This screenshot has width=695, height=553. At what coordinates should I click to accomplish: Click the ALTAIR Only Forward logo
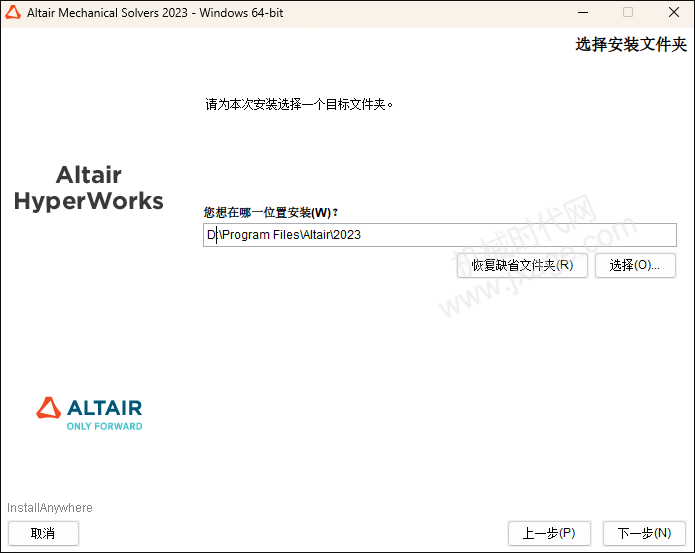click(90, 414)
